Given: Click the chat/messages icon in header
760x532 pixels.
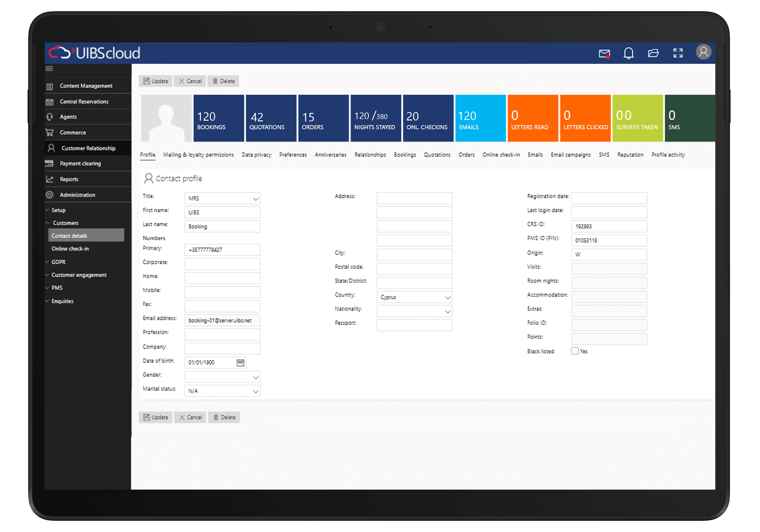Looking at the screenshot, I should (605, 53).
